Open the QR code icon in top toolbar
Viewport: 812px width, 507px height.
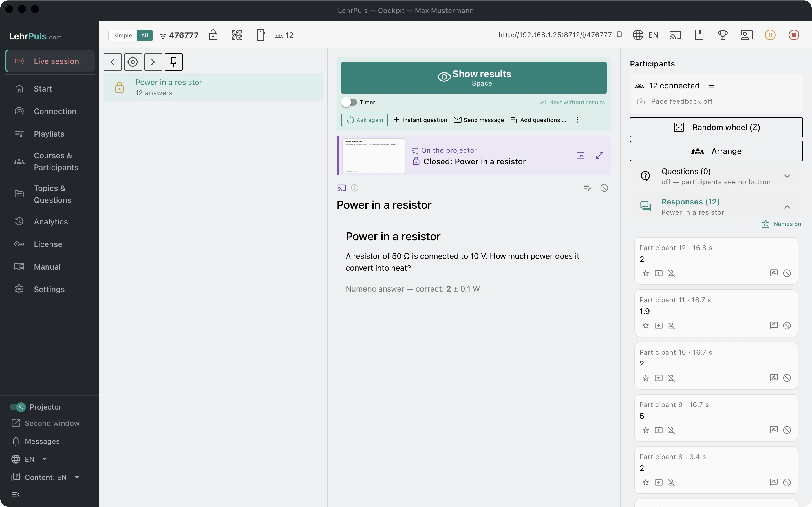237,35
